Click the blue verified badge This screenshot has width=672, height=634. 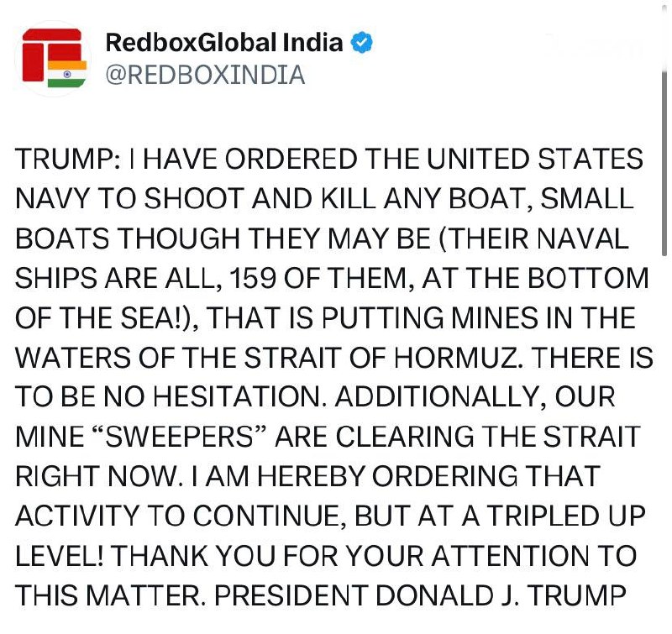(362, 43)
